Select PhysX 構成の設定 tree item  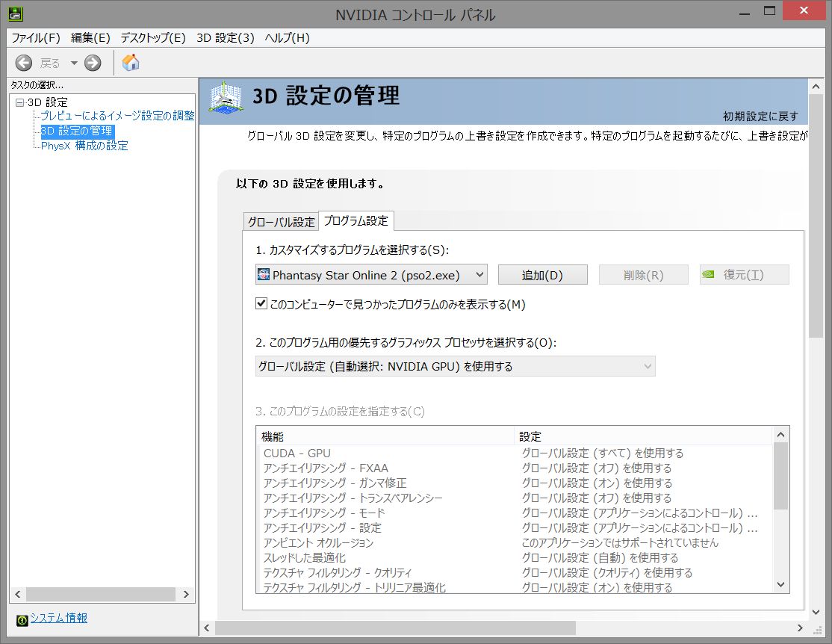(84, 146)
